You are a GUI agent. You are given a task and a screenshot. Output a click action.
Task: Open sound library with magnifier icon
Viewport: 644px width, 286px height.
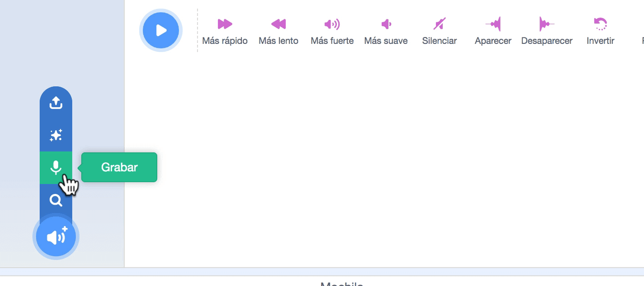(56, 201)
